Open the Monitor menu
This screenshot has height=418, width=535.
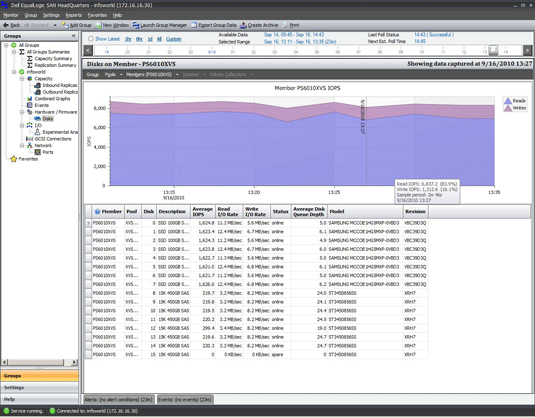(11, 15)
